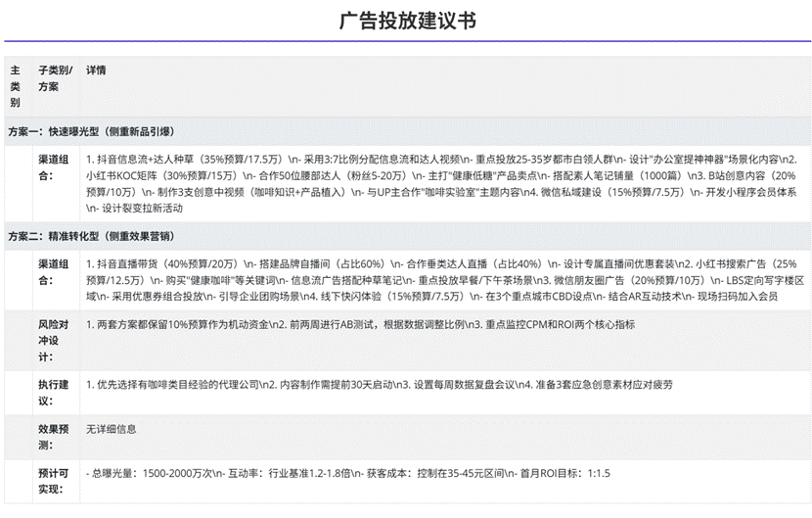Select the 效果预测 label cell
The width and height of the screenshot is (812, 518).
pyautogui.click(x=56, y=437)
